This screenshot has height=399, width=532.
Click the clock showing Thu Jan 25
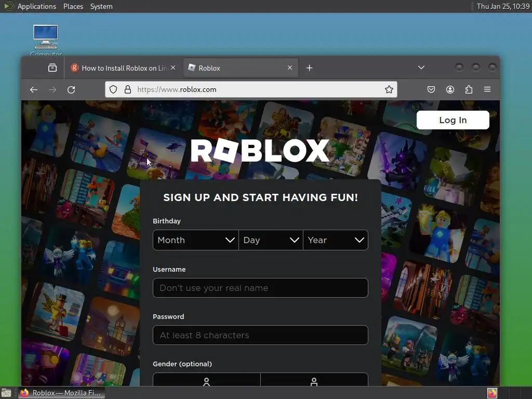click(503, 6)
